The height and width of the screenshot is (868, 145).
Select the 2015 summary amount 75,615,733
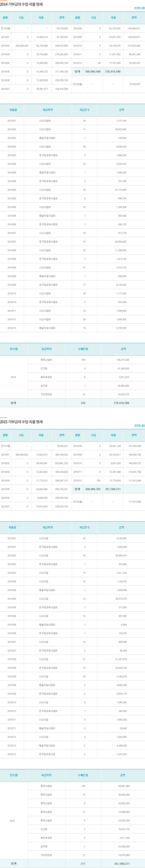(x=124, y=829)
